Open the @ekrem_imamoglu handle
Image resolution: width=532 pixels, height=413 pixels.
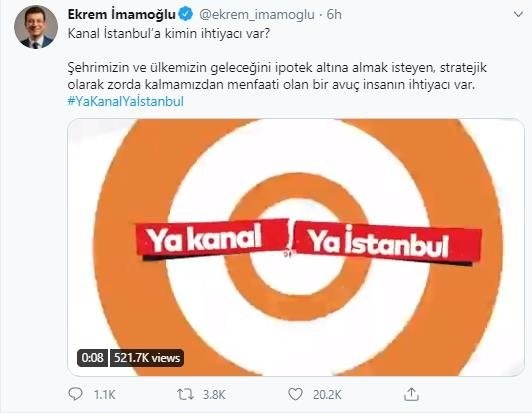coord(256,15)
